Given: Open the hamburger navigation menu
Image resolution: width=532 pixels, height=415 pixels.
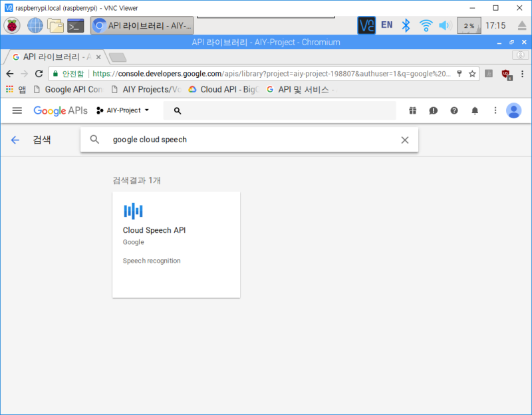Looking at the screenshot, I should (x=17, y=110).
